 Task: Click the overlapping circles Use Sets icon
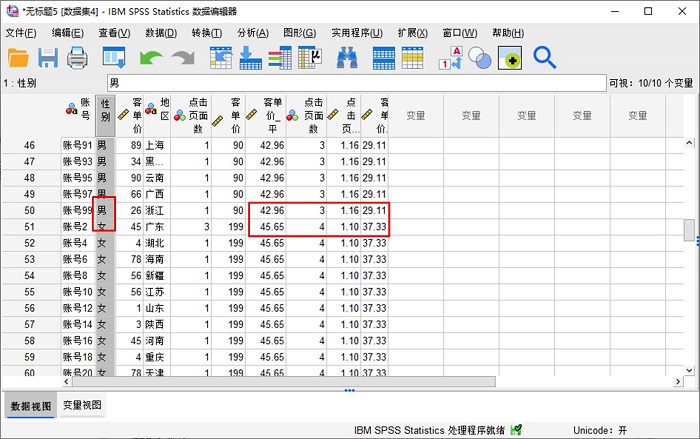pos(480,58)
